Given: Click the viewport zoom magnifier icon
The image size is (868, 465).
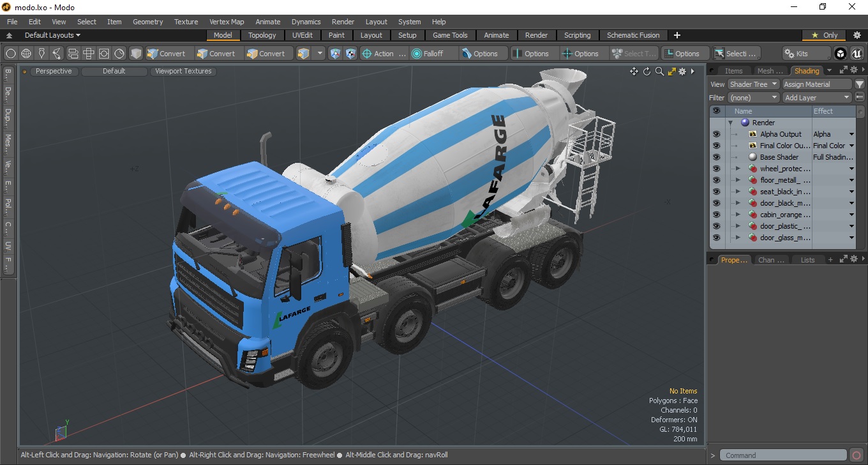Looking at the screenshot, I should pyautogui.click(x=659, y=72).
